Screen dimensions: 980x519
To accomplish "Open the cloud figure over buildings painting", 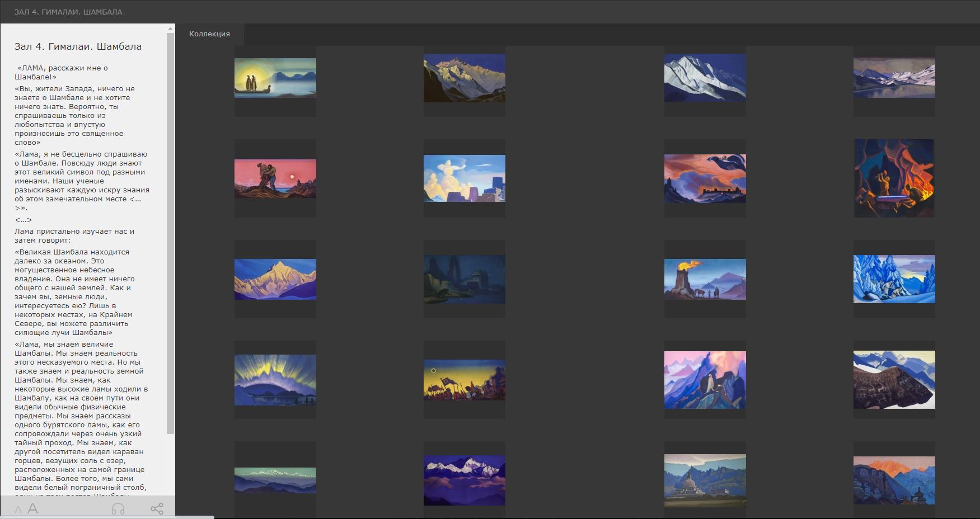I will point(464,178).
